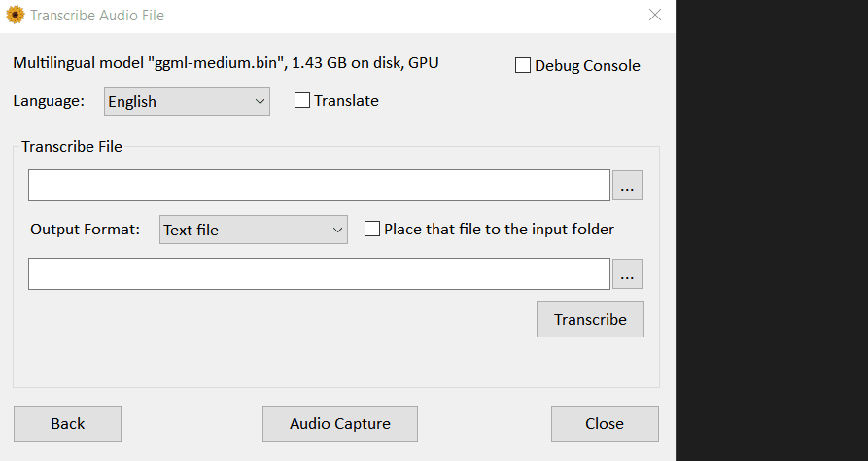
Task: Focus the input audio file path field
Action: [319, 185]
